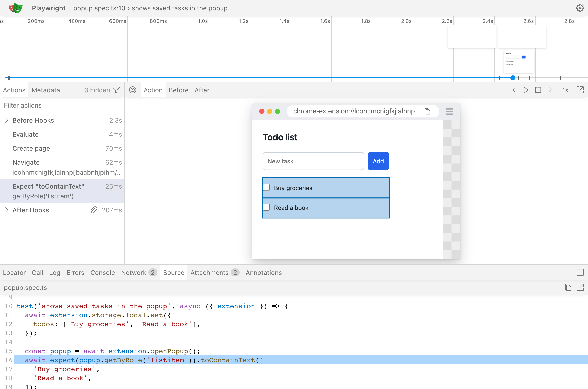
Task: Switch to the Metadata tab
Action: click(x=46, y=90)
